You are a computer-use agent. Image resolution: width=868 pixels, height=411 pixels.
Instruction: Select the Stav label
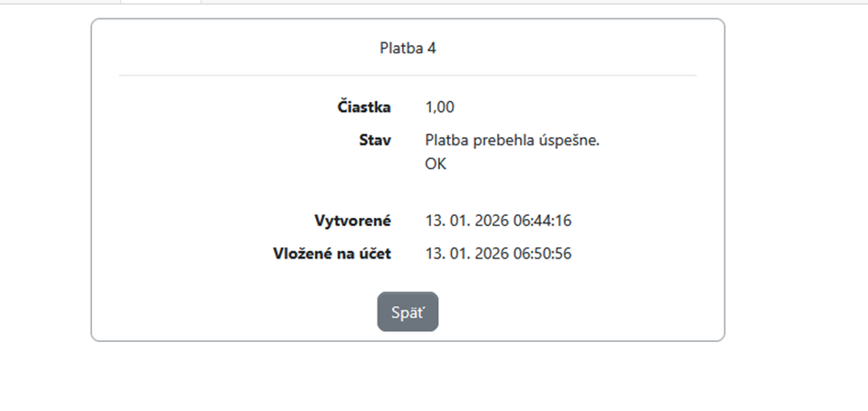tap(375, 141)
